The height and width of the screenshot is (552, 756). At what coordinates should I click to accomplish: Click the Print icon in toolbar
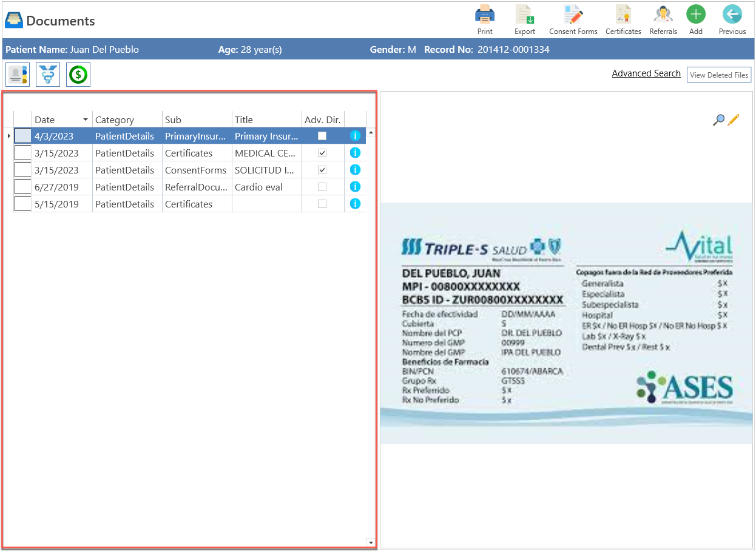485,19
